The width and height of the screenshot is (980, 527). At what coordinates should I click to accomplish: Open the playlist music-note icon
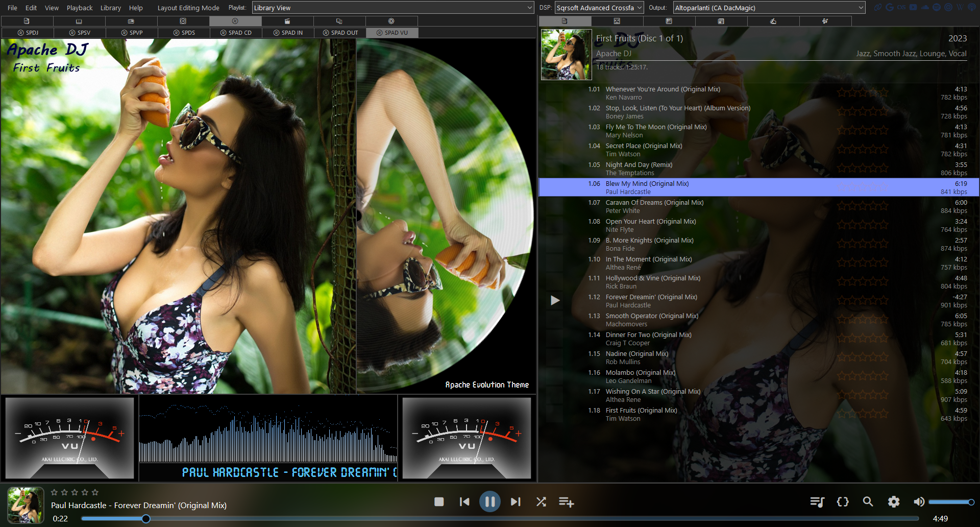tap(817, 502)
